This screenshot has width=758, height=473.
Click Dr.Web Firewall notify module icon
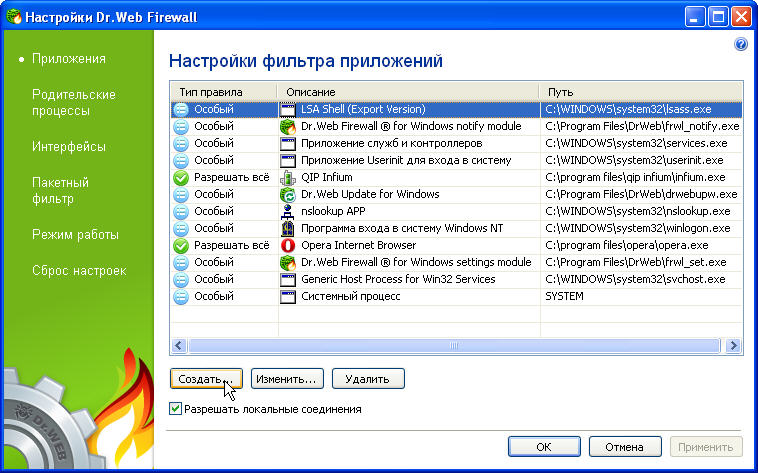pos(288,127)
